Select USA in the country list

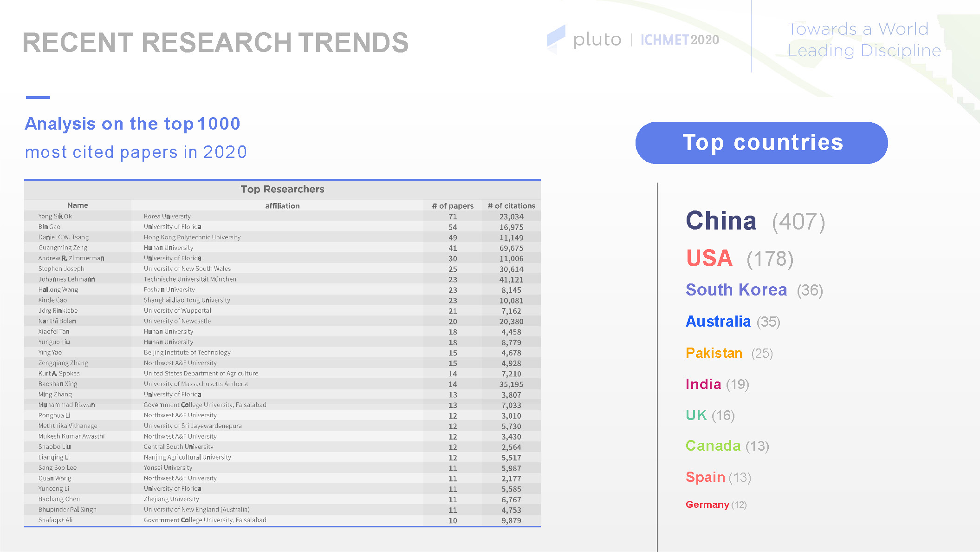[x=709, y=258]
